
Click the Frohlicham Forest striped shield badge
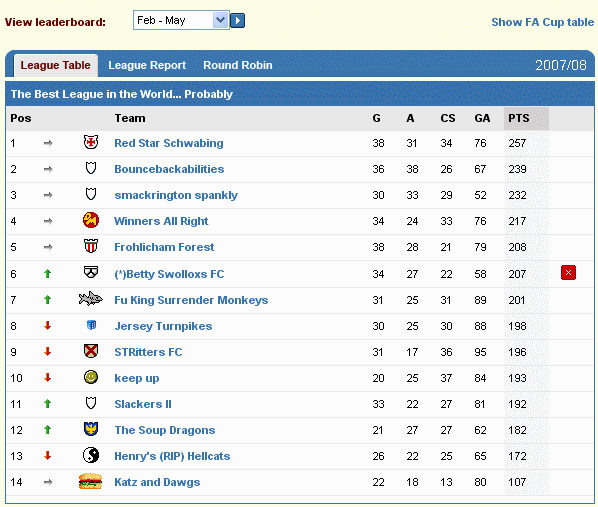click(x=91, y=246)
